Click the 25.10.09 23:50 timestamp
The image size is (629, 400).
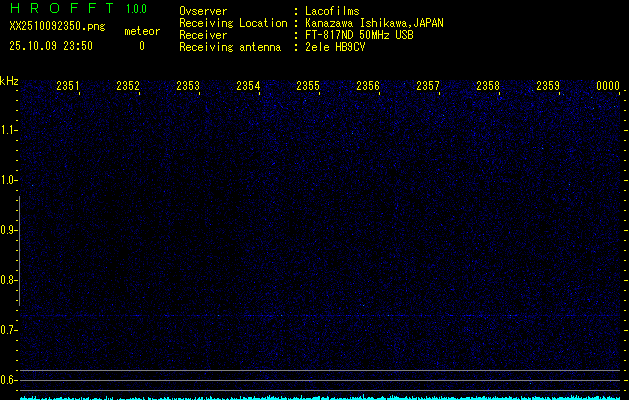point(51,46)
